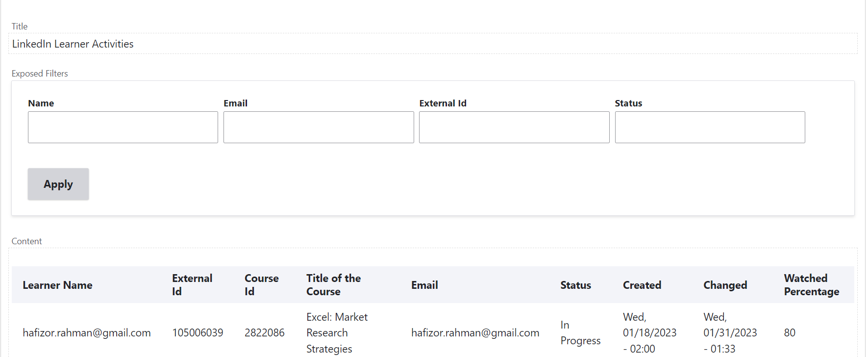Click the External Id table column header

(x=192, y=285)
